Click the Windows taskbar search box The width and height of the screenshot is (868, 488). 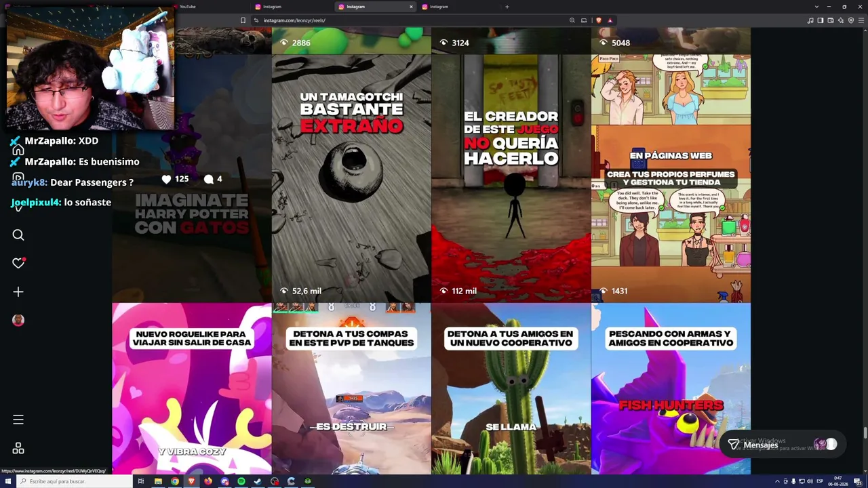(x=75, y=481)
